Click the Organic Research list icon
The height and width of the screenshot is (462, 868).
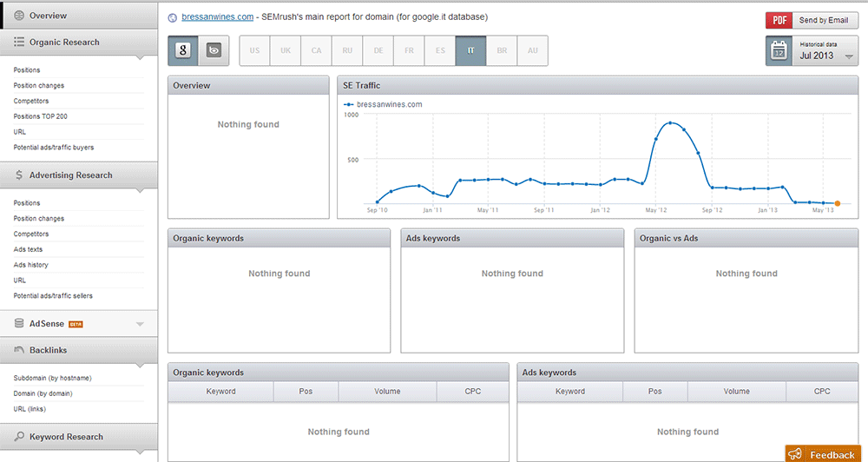point(19,42)
